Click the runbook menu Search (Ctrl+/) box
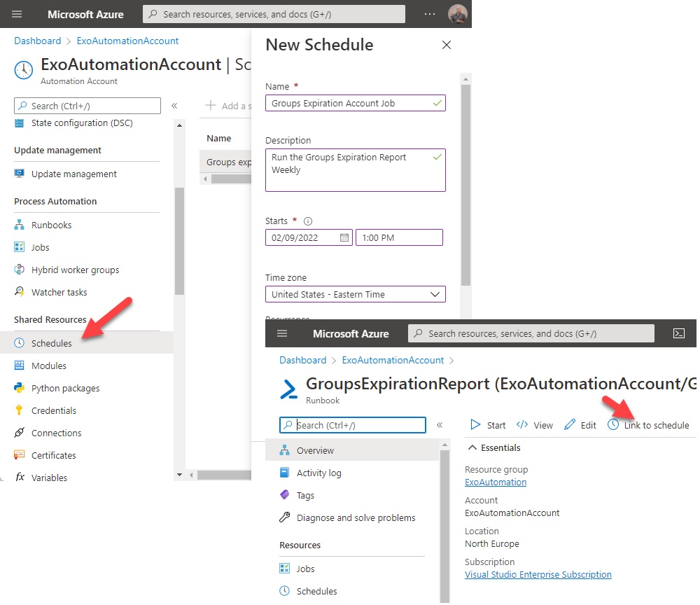The height and width of the screenshot is (605, 700). (x=353, y=425)
